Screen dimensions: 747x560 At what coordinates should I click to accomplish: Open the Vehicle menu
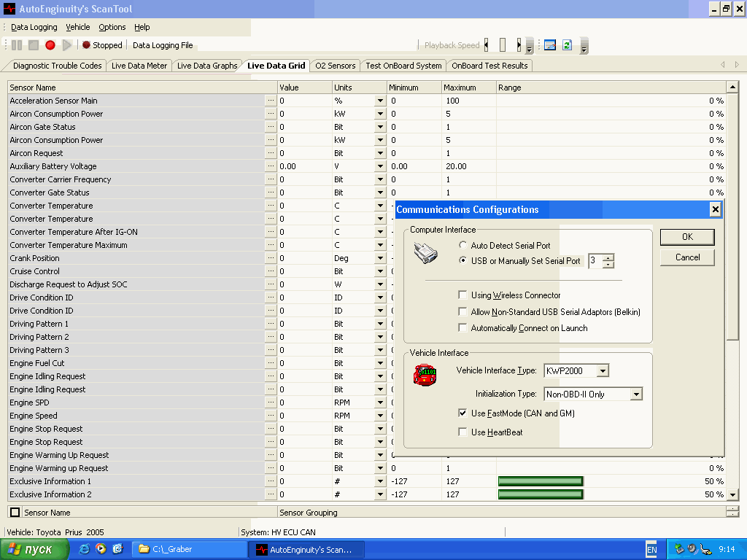[78, 27]
